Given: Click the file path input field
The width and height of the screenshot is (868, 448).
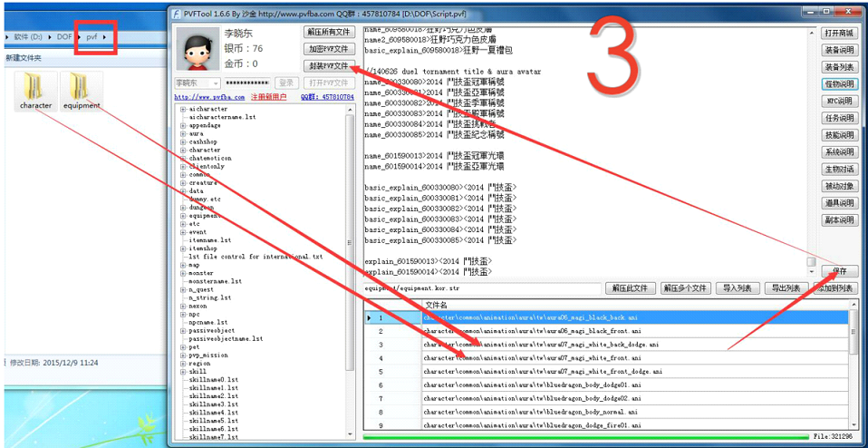Looking at the screenshot, I should click(x=483, y=288).
